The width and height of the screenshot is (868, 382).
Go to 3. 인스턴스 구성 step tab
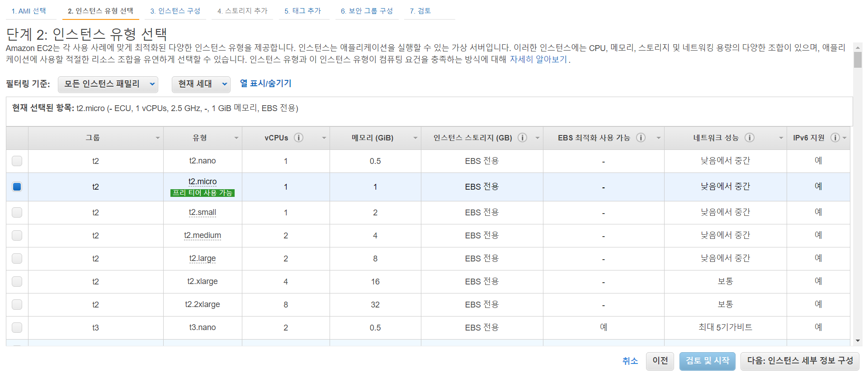click(x=175, y=11)
